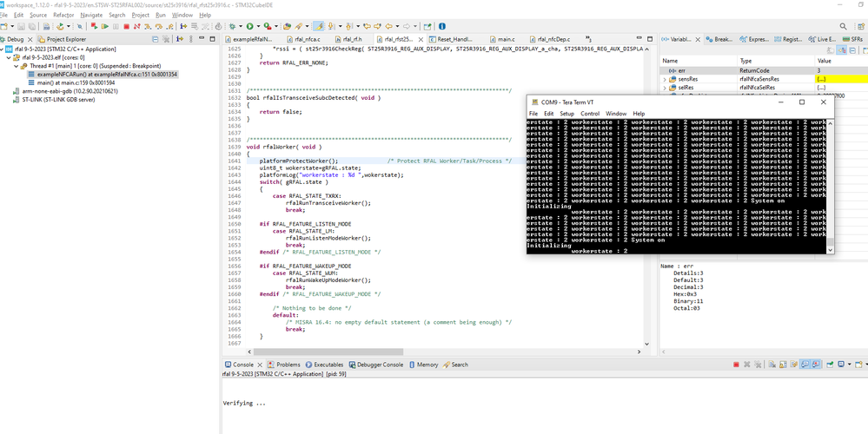Open the Project Explorer tab
Viewport: 868px width, 434px height.
[x=62, y=39]
